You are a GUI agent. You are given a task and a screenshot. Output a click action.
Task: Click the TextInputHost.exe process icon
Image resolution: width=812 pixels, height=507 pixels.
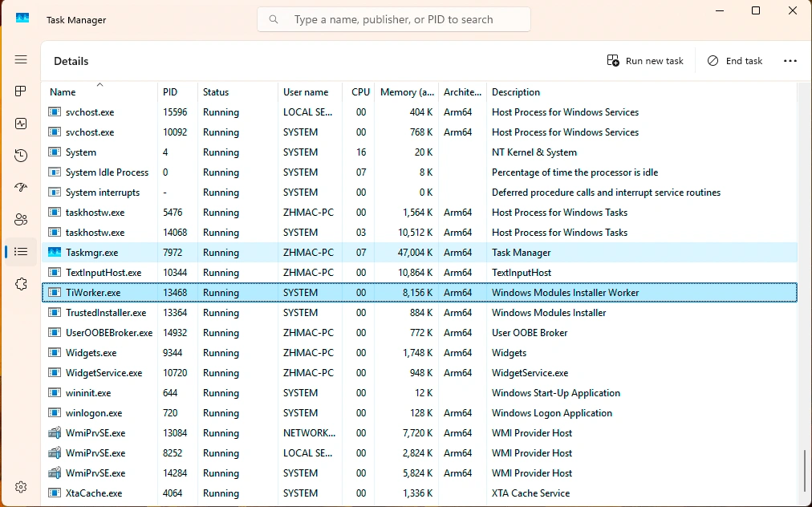pyautogui.click(x=55, y=273)
